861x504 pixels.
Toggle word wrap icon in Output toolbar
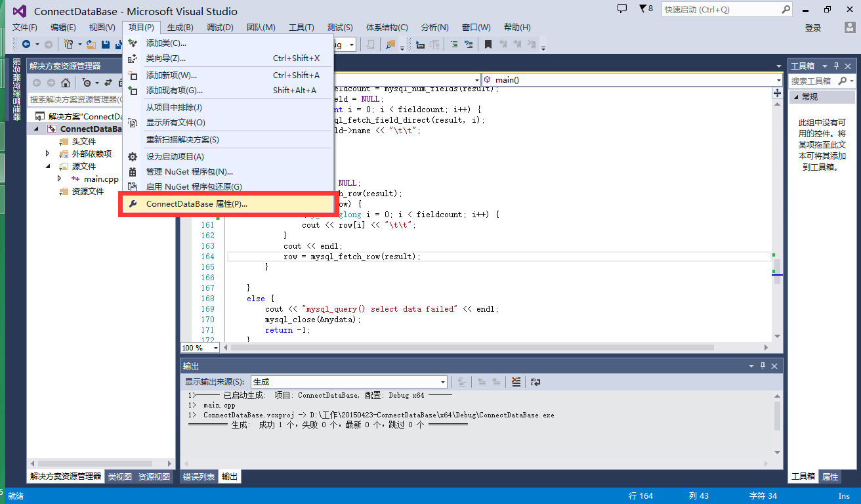point(535,382)
